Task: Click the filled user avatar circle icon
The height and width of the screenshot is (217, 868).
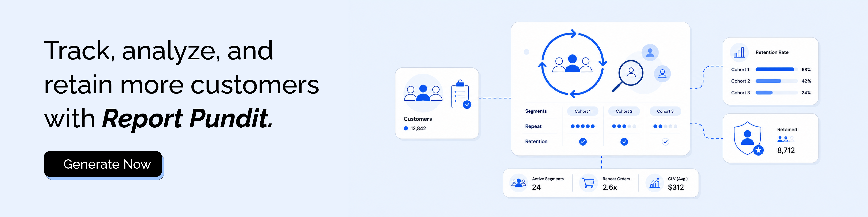Action: [x=650, y=53]
